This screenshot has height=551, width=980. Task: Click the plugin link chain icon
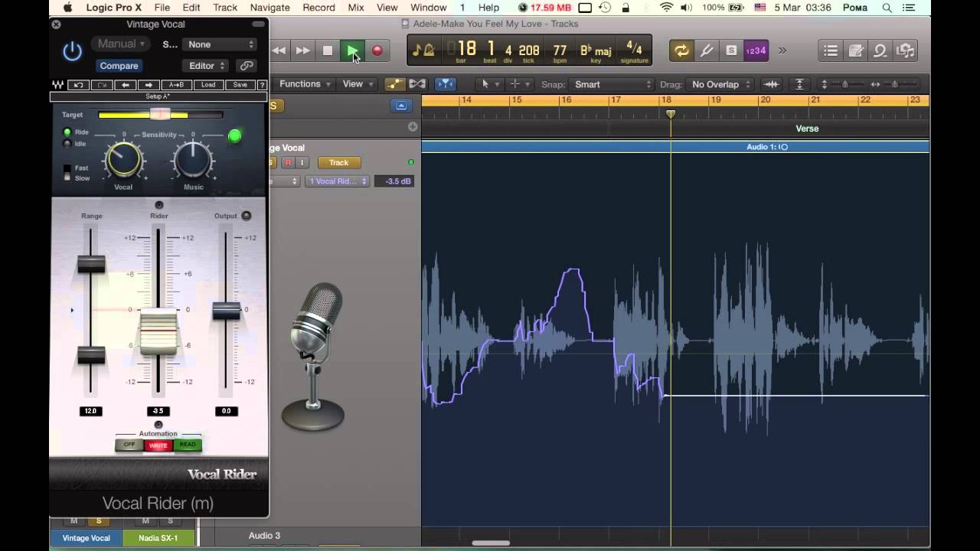click(246, 66)
